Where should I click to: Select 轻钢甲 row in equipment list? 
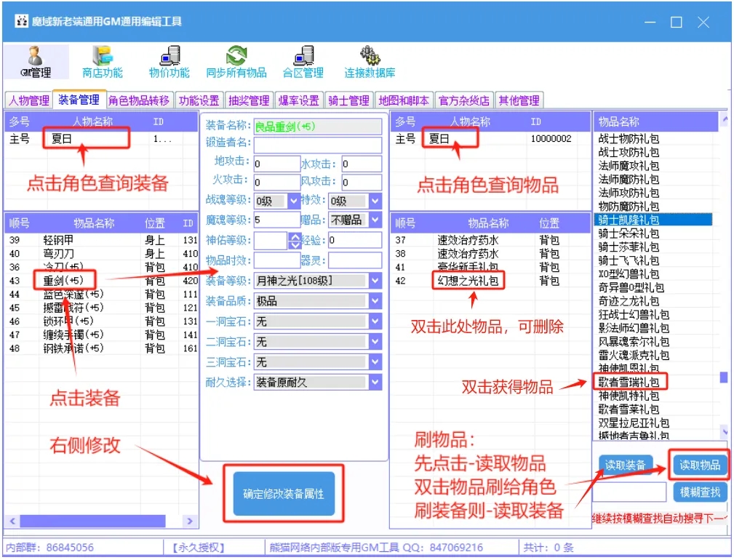[x=100, y=240]
